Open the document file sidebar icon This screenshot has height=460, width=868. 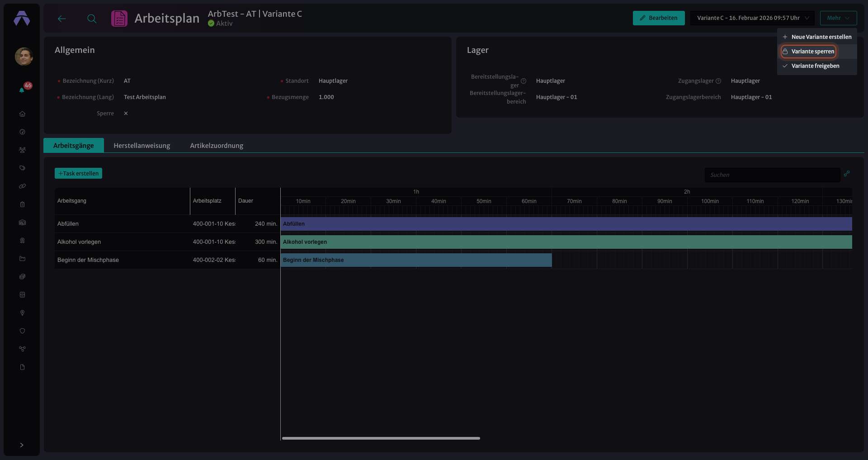tap(22, 367)
